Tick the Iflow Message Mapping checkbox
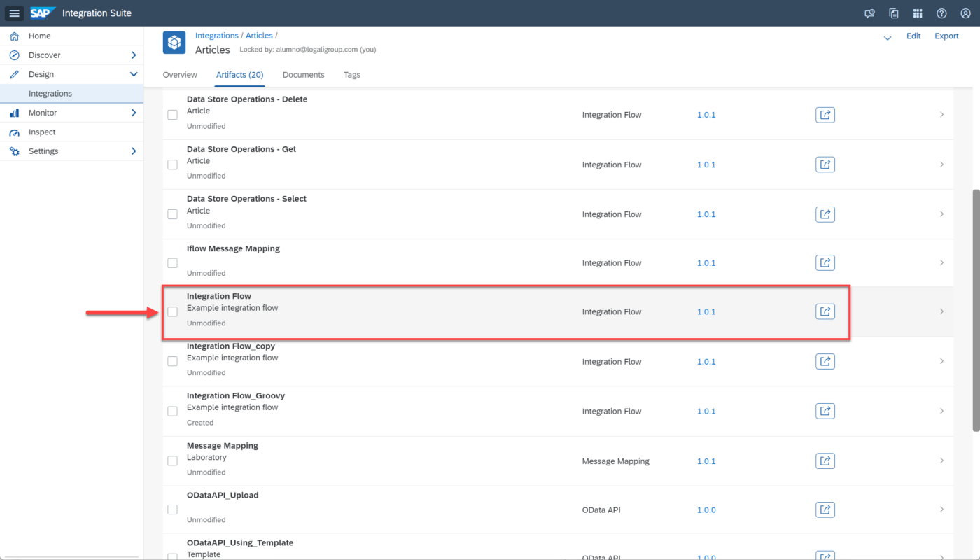Screen dimensions: 980x560 (172, 263)
